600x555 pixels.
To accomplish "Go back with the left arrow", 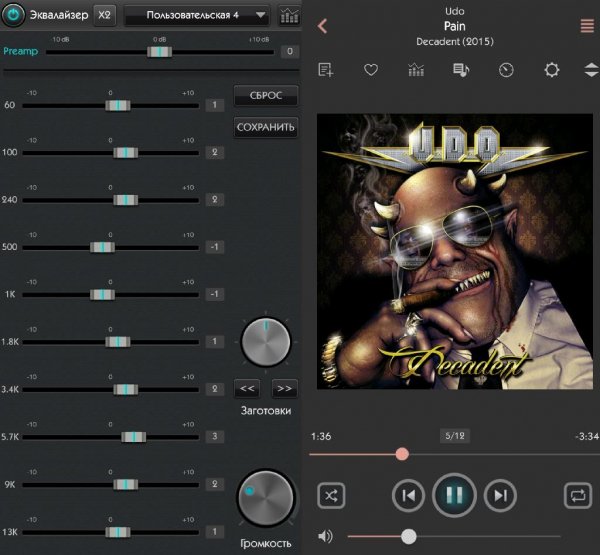I will click(x=322, y=26).
